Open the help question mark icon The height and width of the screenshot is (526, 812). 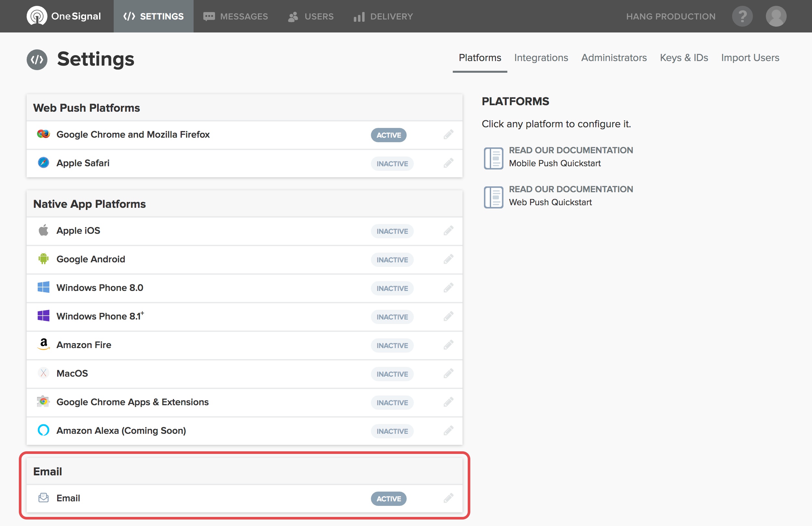coord(742,16)
